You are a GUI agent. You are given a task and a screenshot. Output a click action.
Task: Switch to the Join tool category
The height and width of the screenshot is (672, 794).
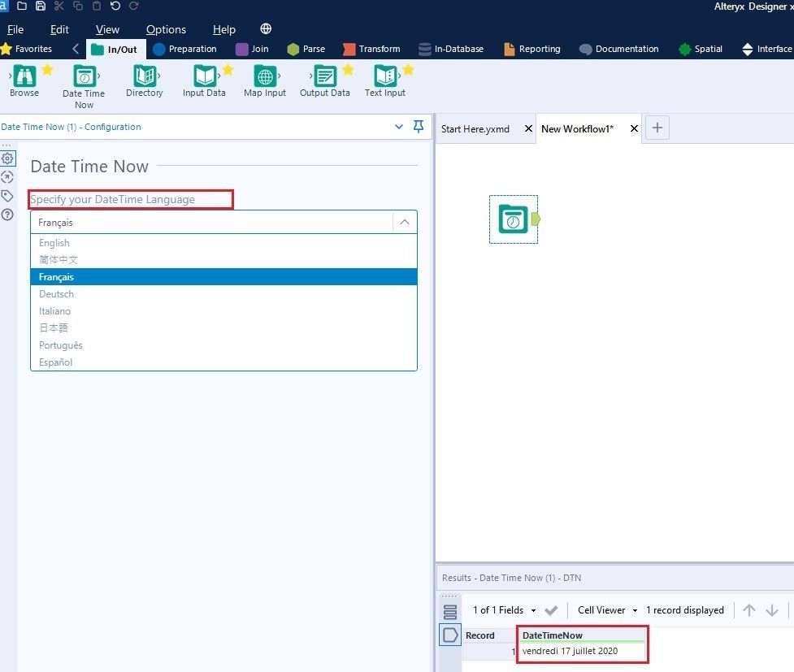point(253,49)
